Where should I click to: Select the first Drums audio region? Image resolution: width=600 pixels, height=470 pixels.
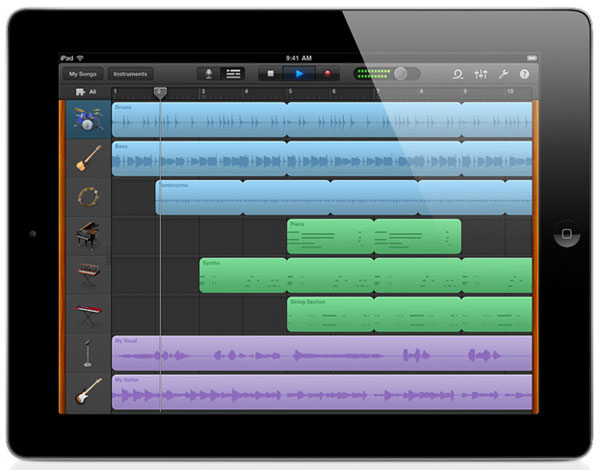tap(199, 119)
